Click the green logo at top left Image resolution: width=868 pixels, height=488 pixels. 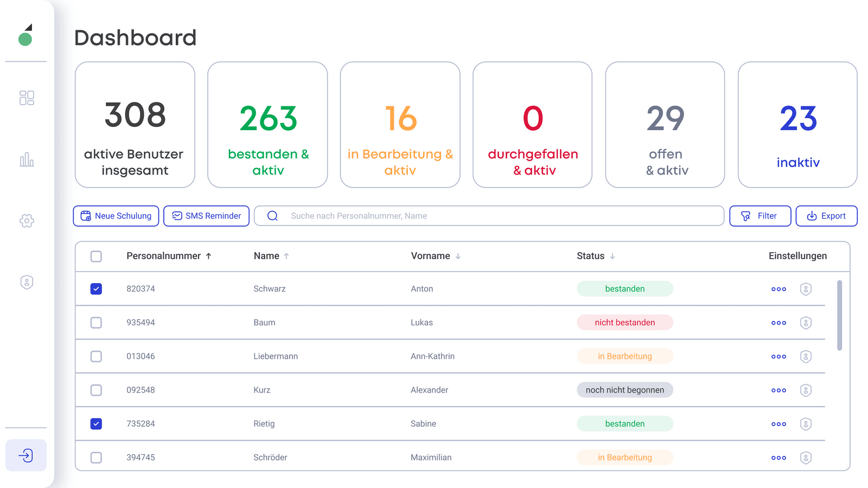25,35
